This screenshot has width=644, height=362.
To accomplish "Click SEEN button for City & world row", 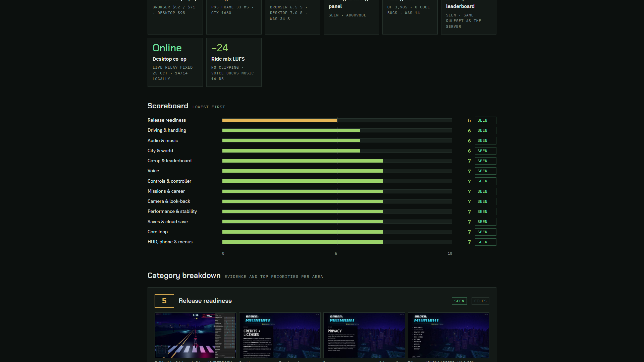I will point(485,151).
